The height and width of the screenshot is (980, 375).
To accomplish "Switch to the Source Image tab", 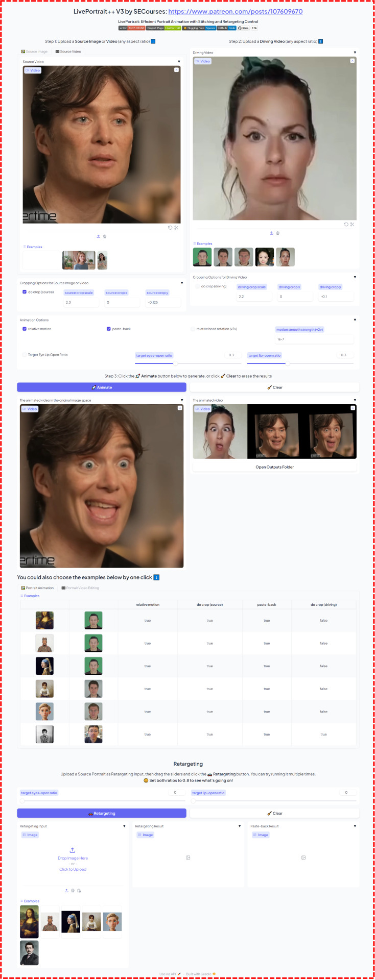I will 34,52.
